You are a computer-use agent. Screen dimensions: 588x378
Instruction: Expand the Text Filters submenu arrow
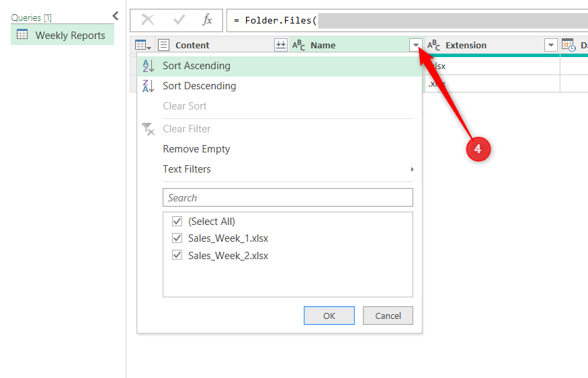pyautogui.click(x=412, y=169)
